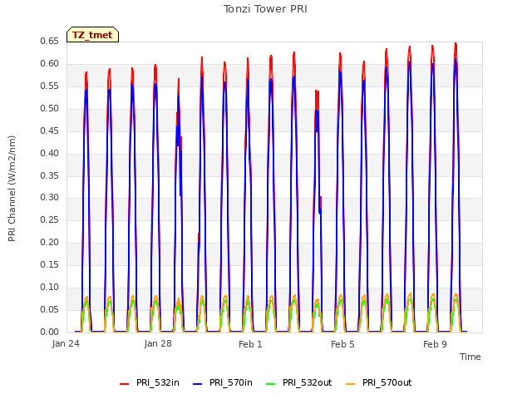Click the 0.50 y-axis tick value

pyautogui.click(x=50, y=109)
